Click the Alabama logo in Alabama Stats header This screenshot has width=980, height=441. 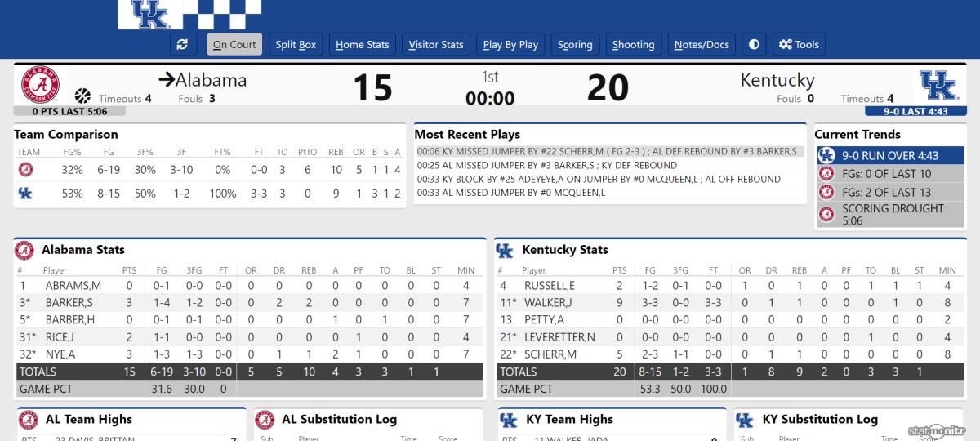[24, 250]
